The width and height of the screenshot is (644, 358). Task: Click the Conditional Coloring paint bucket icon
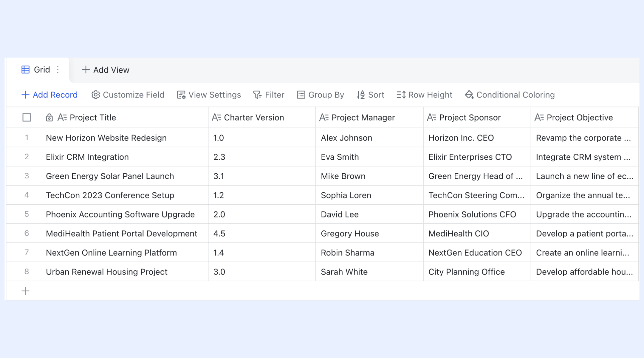[469, 95]
